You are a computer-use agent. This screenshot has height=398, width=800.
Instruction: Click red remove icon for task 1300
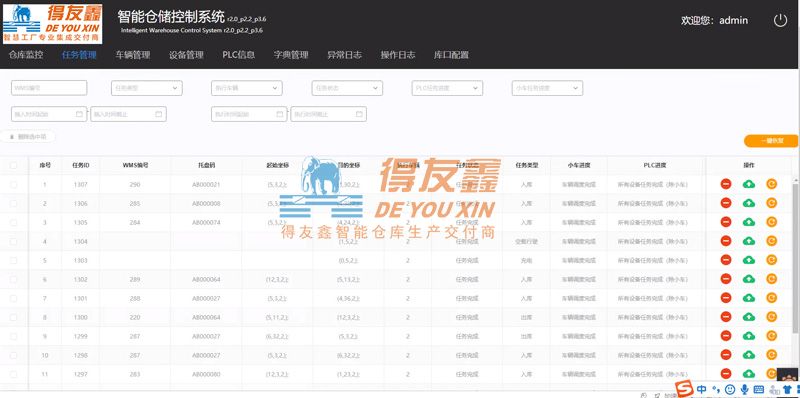pos(726,317)
